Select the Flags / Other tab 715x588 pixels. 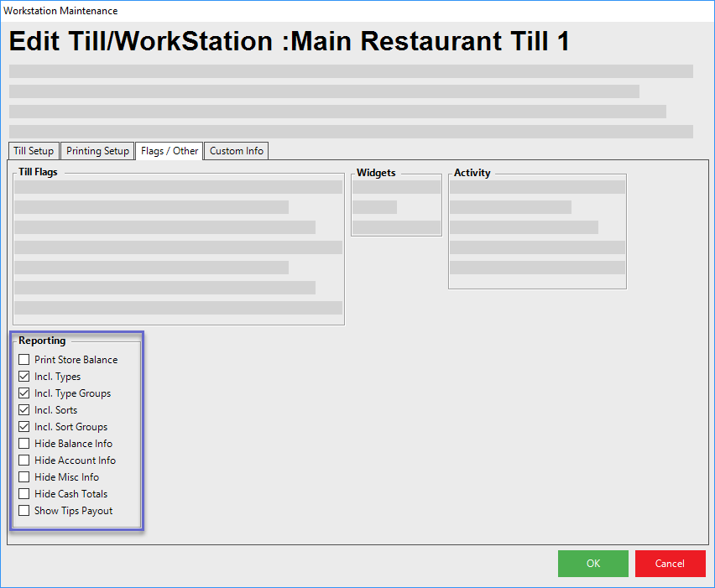[170, 151]
